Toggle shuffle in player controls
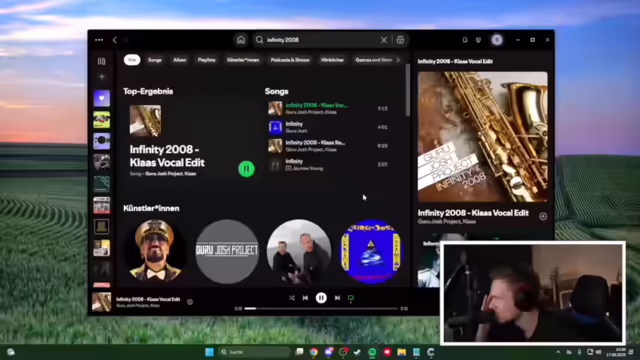 291,298
